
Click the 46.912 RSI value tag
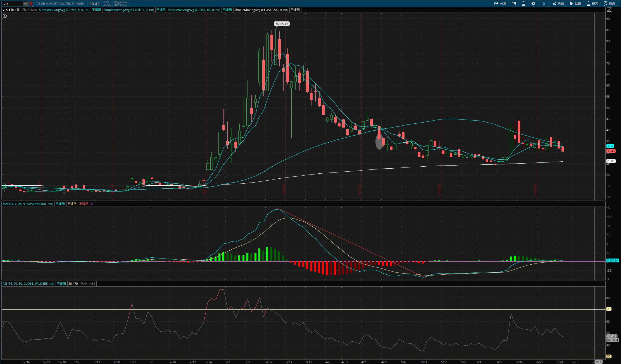click(612, 336)
